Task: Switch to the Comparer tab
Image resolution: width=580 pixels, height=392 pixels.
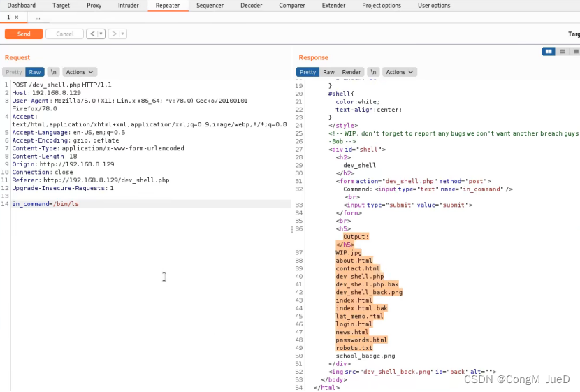Action: pos(292,6)
